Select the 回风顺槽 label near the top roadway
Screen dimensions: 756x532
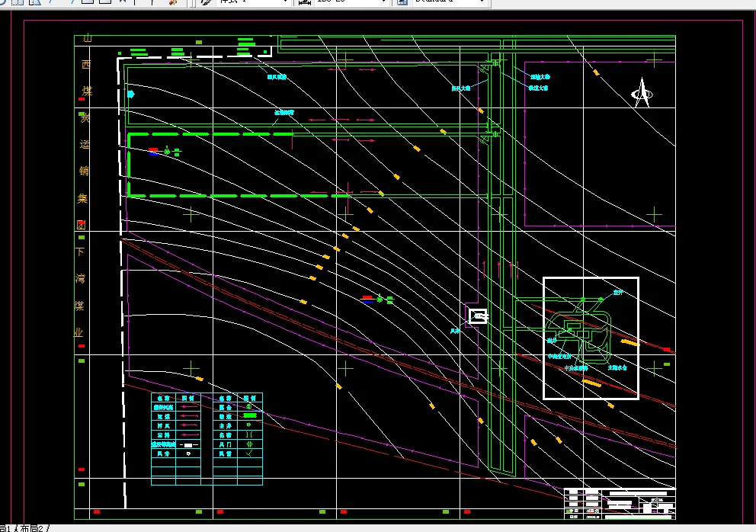[277, 77]
